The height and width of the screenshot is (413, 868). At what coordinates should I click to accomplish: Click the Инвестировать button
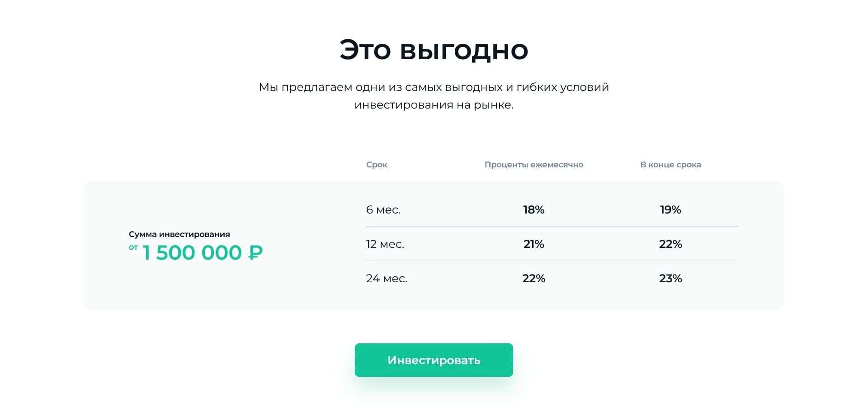click(x=433, y=360)
